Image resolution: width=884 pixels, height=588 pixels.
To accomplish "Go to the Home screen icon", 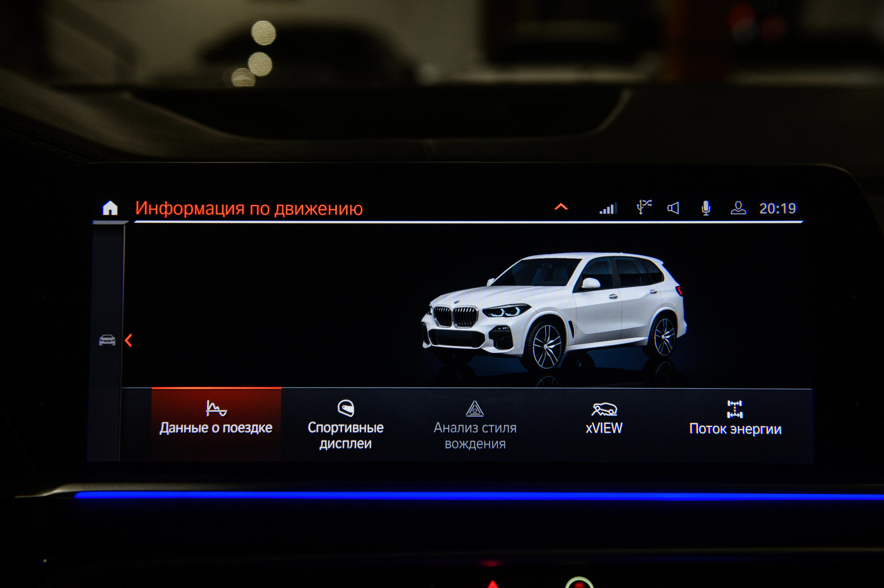I will pos(110,208).
